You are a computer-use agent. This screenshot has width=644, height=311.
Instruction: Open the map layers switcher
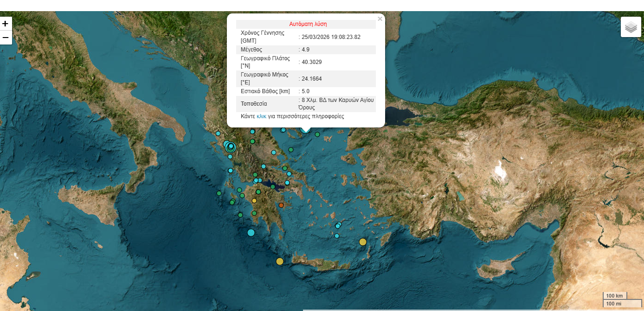(631, 27)
